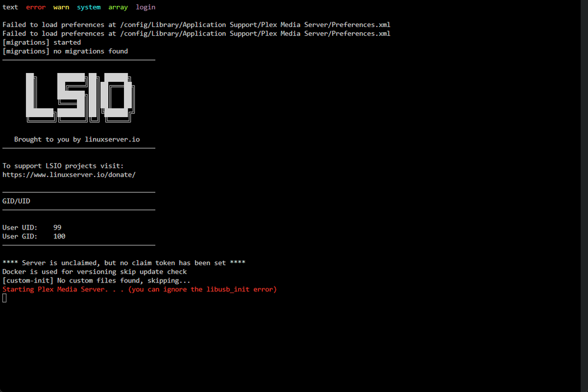Click the first 'Failed to load preferences' line

pyautogui.click(x=196, y=25)
